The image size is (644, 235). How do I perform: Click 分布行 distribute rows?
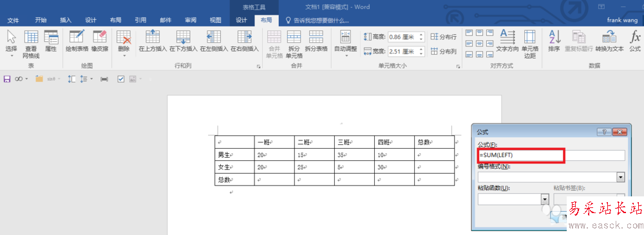pyautogui.click(x=444, y=37)
